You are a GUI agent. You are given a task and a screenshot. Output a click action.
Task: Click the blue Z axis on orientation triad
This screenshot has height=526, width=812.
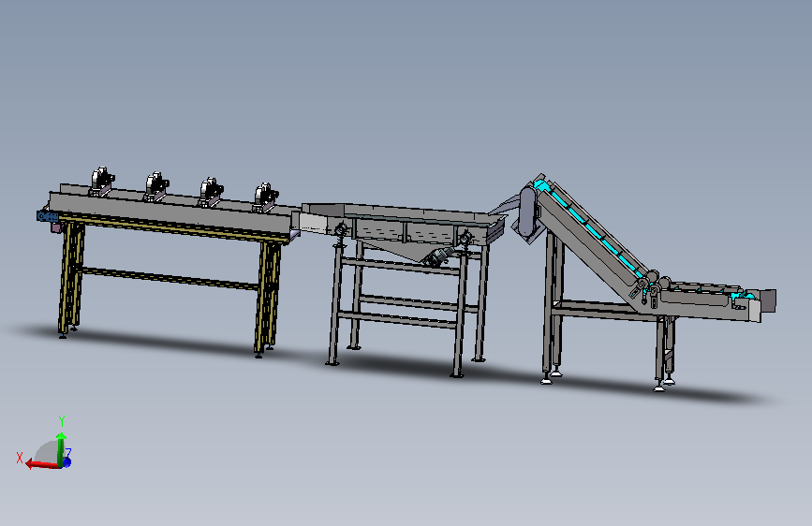pos(66,460)
